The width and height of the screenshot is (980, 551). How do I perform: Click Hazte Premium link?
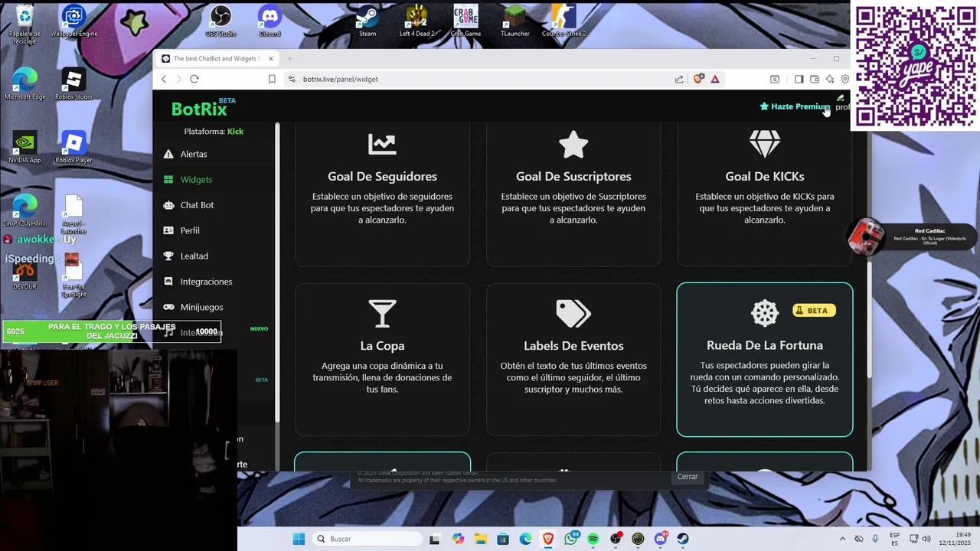point(795,106)
